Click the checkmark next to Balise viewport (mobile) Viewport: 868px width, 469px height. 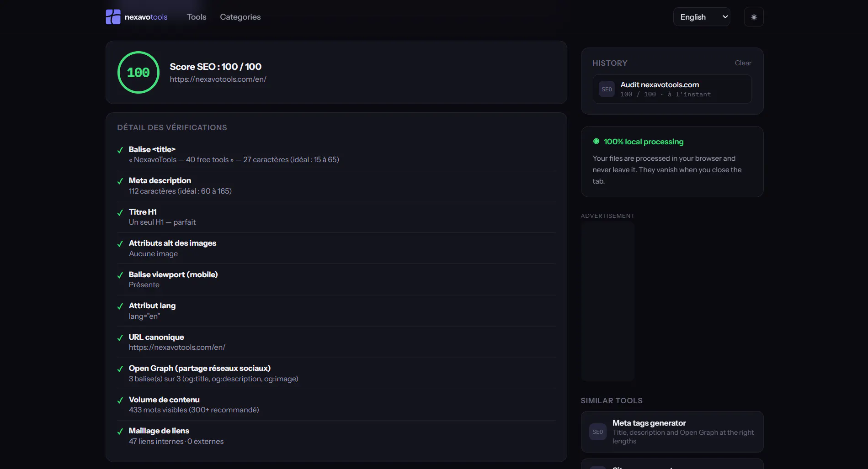pyautogui.click(x=120, y=275)
